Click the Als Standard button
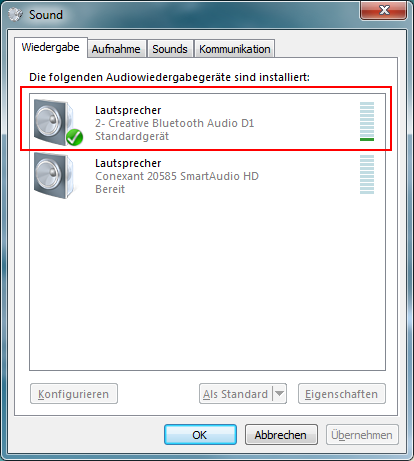The width and height of the screenshot is (414, 461). 236,394
